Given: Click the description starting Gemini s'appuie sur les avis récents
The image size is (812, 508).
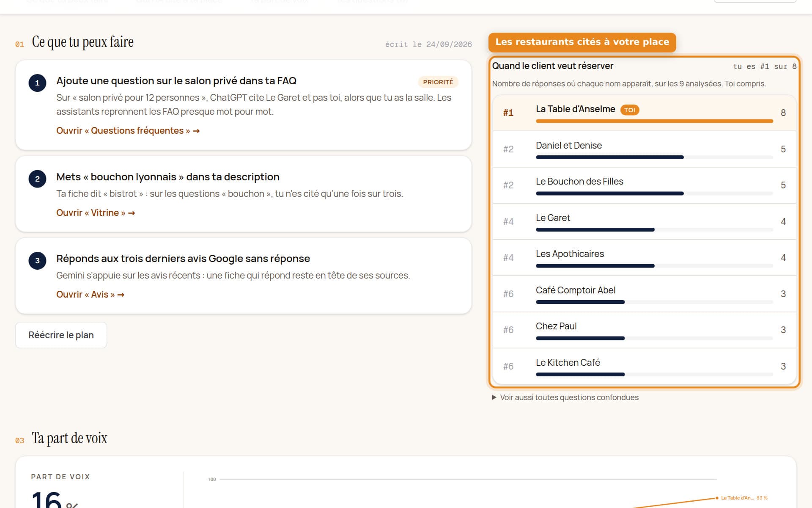Looking at the screenshot, I should click(x=233, y=275).
